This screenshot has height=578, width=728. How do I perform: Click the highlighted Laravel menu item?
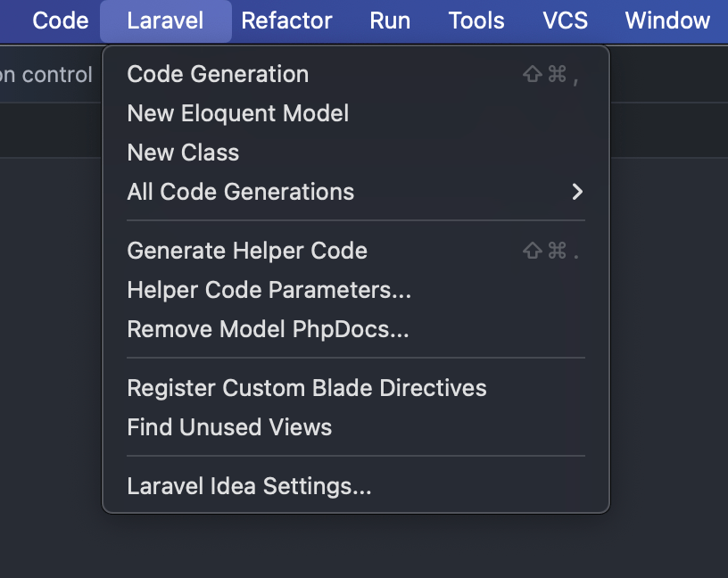(165, 21)
